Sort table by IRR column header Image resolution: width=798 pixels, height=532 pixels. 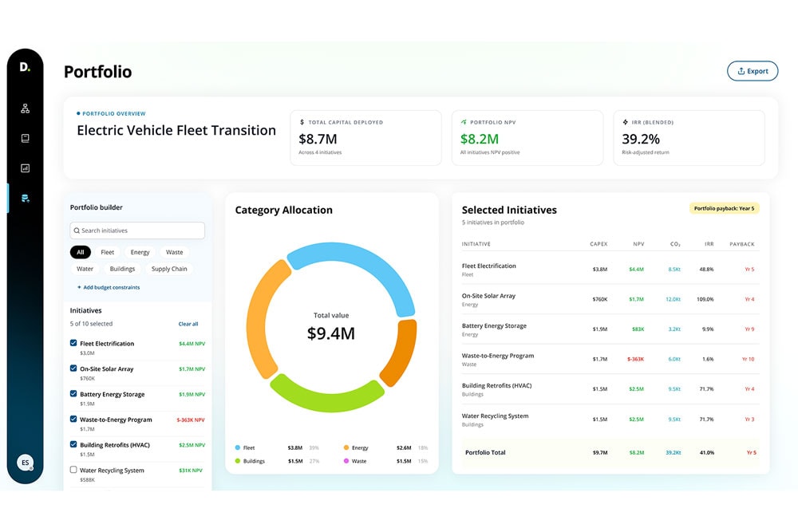(709, 244)
